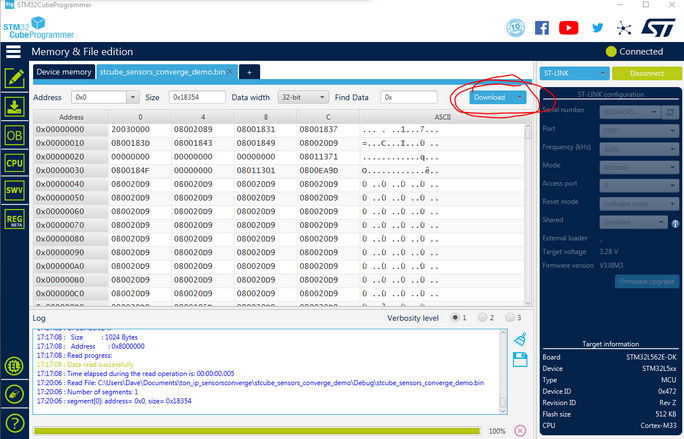This screenshot has width=684, height=439.
Task: Cancel operation with the red X icon
Action: pyautogui.click(x=520, y=431)
